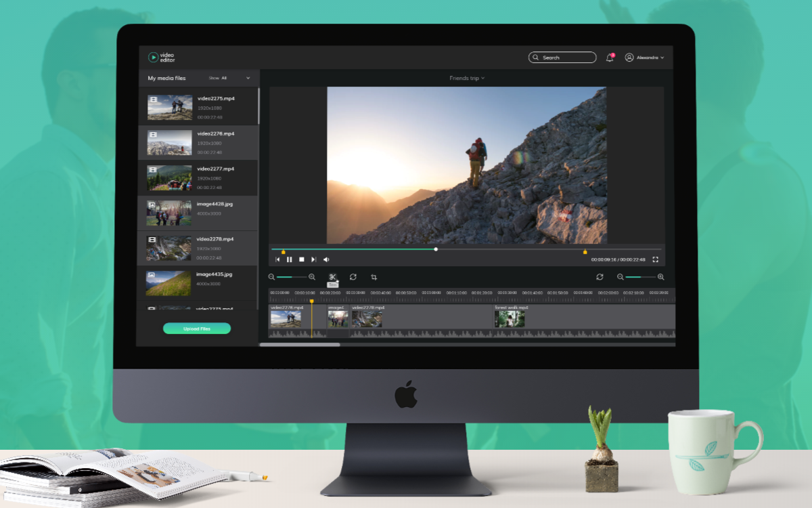Screen dimensions: 812x508
Task: Click the main video preview image
Action: (467, 165)
